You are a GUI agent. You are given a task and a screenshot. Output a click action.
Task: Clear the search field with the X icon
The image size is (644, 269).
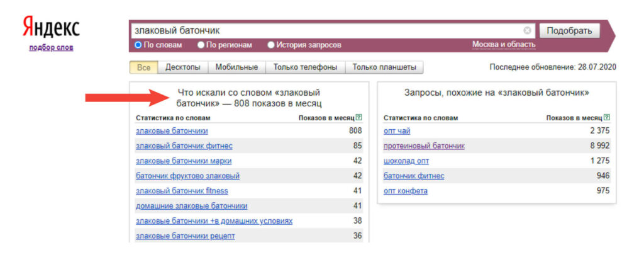[x=527, y=30]
